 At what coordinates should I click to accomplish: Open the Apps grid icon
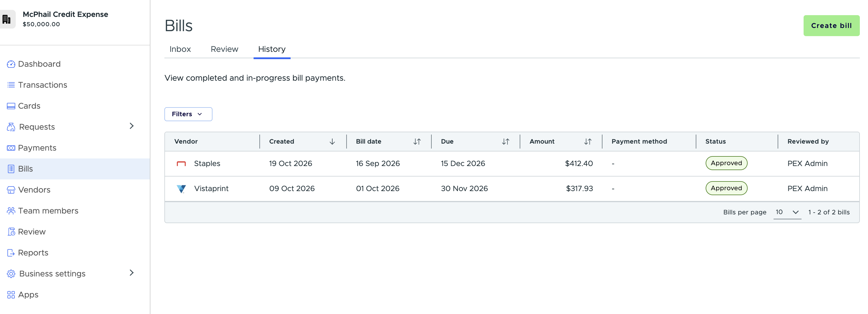(11, 295)
